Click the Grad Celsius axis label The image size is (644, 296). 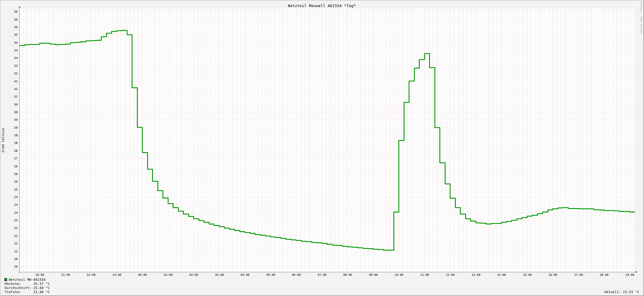[3, 140]
